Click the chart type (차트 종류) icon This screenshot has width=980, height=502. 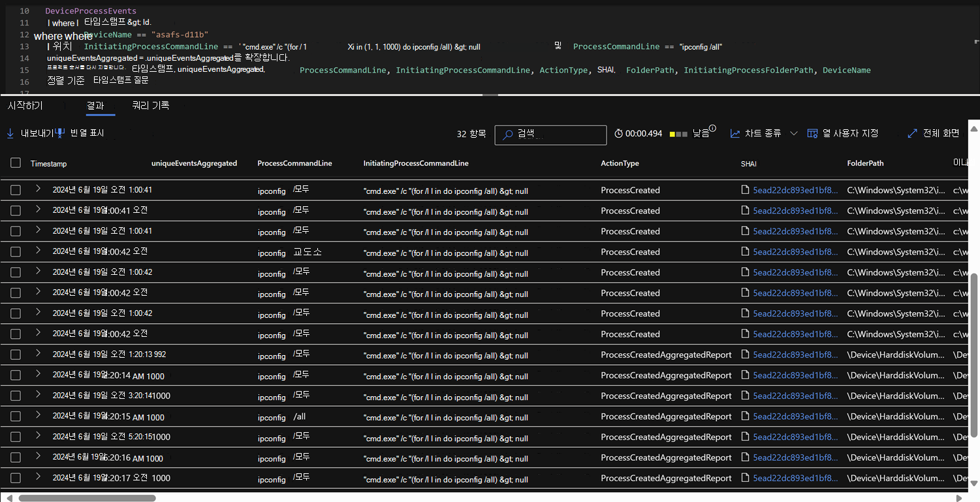coord(735,133)
